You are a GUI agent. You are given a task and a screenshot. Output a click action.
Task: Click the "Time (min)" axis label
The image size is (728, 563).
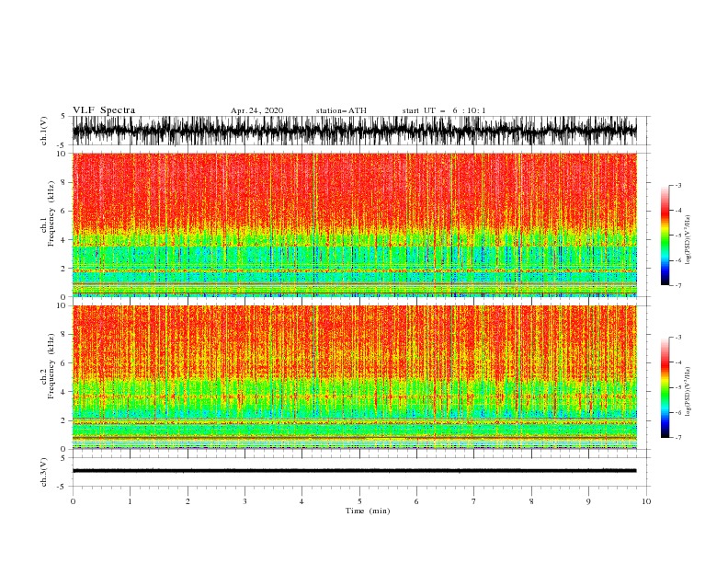coord(368,511)
